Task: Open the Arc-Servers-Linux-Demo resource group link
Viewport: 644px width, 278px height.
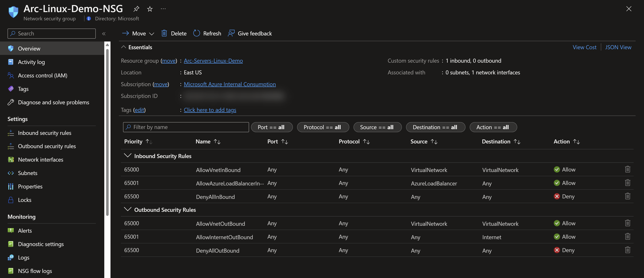Action: click(213, 61)
